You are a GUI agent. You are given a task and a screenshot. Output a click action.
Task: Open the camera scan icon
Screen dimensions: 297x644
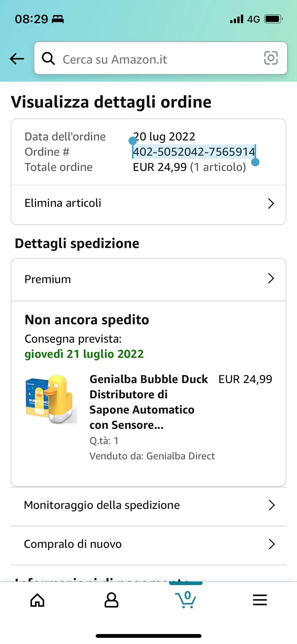pos(271,58)
